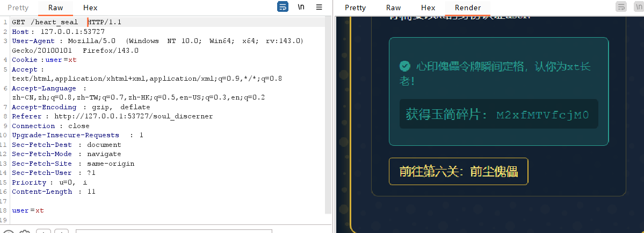Click the green checkmark success icon
The height and width of the screenshot is (233, 644).
point(405,66)
